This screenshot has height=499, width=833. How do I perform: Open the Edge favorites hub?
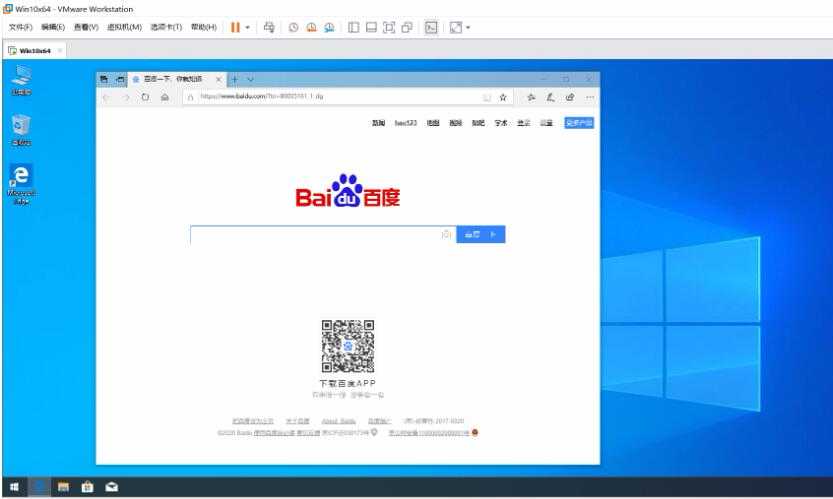click(x=531, y=97)
